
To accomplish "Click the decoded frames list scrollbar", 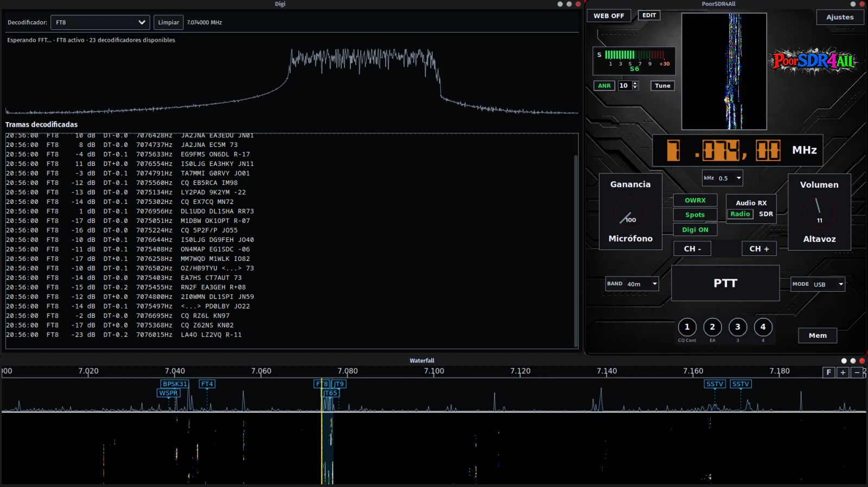I will (x=576, y=251).
